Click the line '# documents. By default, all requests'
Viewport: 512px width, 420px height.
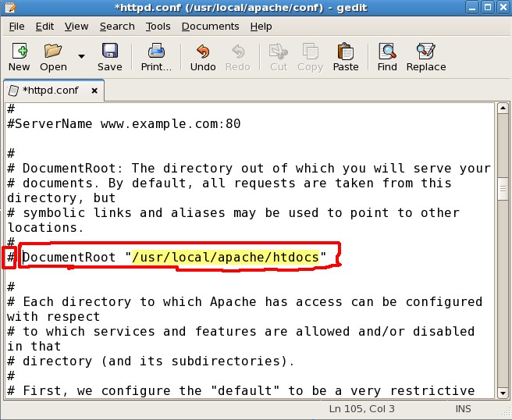click(229, 183)
